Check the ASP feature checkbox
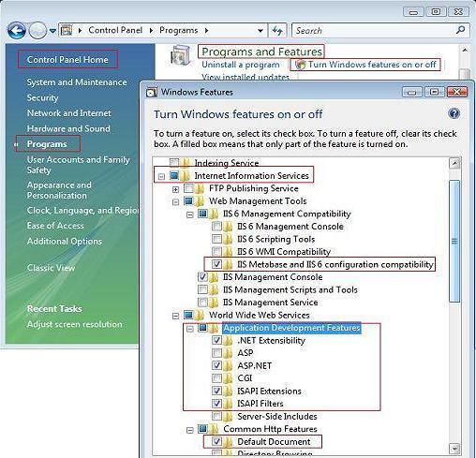The height and width of the screenshot is (458, 476). (x=216, y=353)
